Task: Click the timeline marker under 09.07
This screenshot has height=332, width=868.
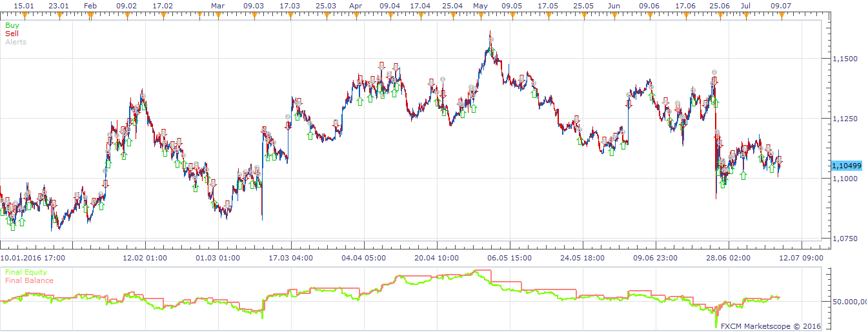Action: pos(781,15)
